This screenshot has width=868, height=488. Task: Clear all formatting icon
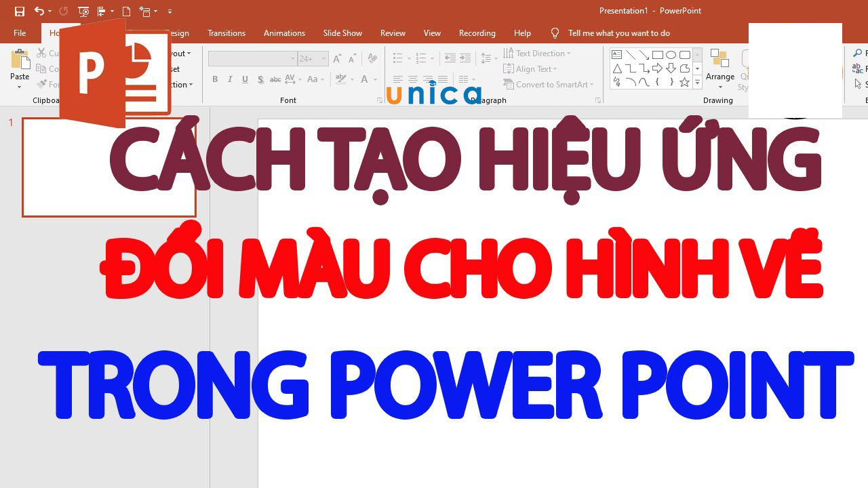[372, 59]
